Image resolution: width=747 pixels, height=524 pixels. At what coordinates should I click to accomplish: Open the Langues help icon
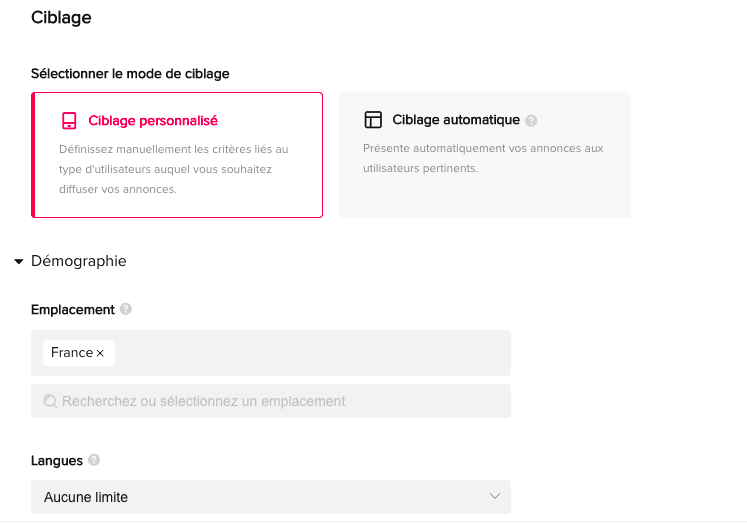click(x=94, y=460)
